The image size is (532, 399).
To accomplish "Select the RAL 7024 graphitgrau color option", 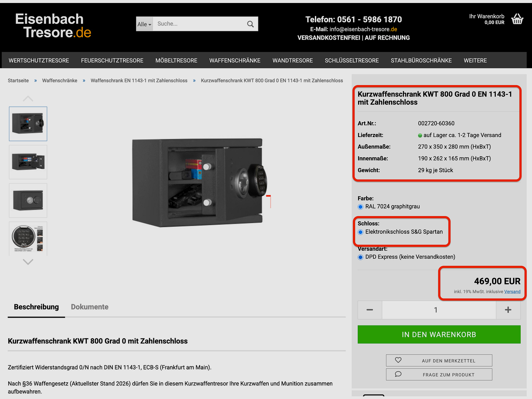I will pyautogui.click(x=360, y=206).
